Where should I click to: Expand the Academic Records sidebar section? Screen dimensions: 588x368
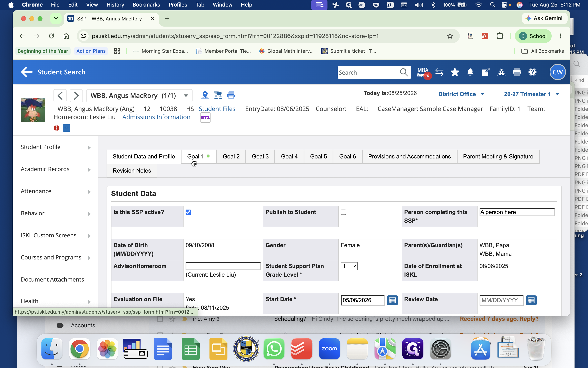pyautogui.click(x=56, y=169)
